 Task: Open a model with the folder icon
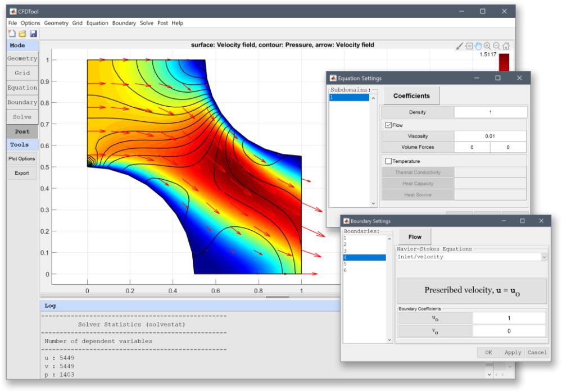(22, 34)
